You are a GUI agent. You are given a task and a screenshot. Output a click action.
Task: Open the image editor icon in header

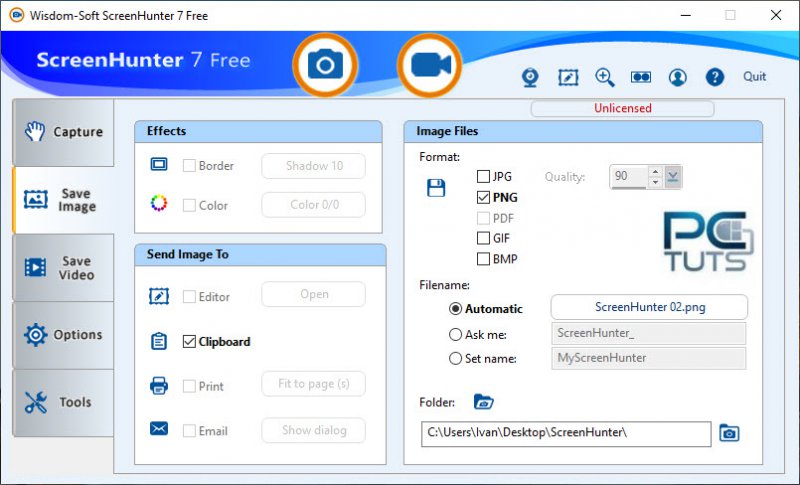pos(568,78)
